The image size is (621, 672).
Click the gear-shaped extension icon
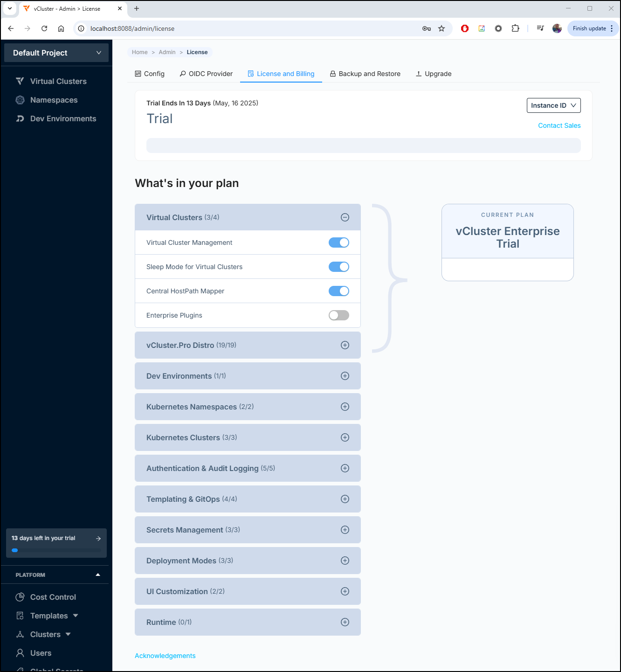click(498, 28)
